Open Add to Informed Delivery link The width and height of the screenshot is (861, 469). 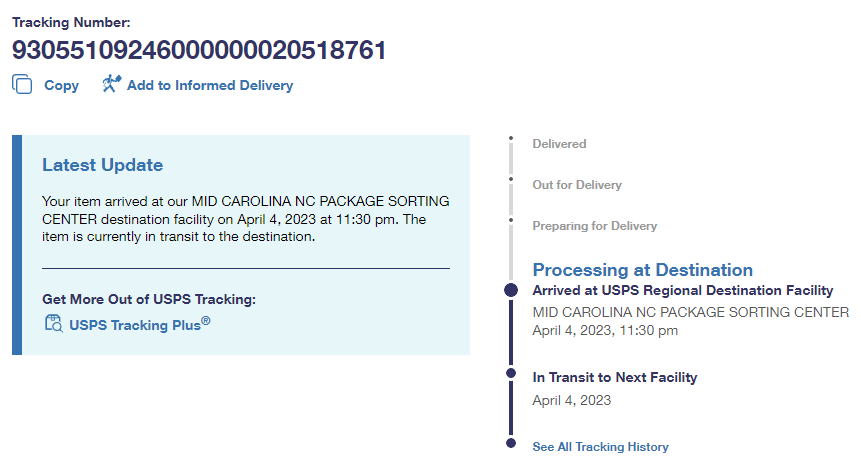210,86
